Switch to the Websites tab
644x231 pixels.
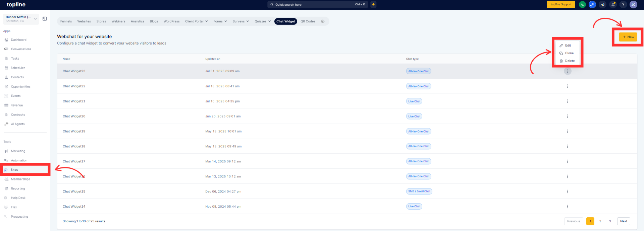pos(84,21)
